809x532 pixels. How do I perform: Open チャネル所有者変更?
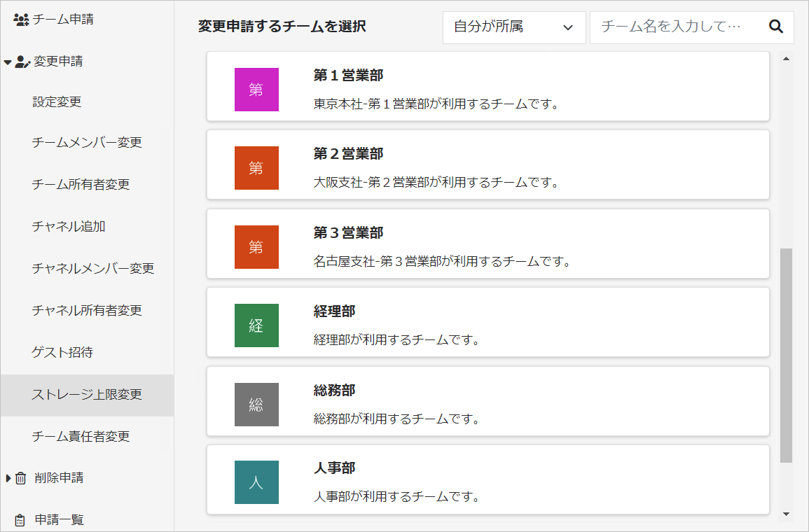tap(87, 311)
